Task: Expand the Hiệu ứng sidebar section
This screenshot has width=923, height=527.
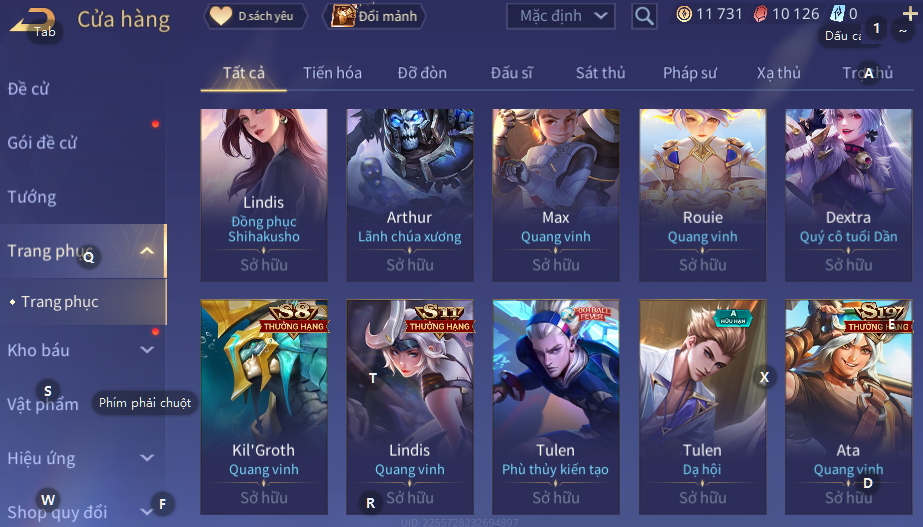Action: tap(147, 458)
